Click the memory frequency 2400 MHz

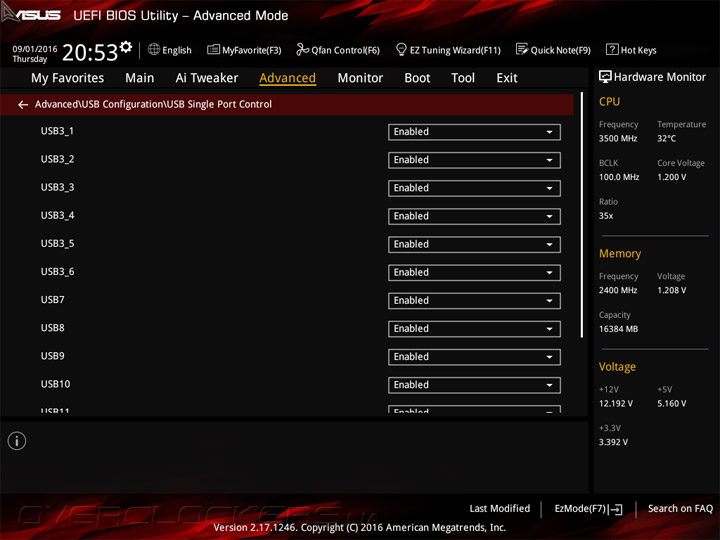coord(618,290)
